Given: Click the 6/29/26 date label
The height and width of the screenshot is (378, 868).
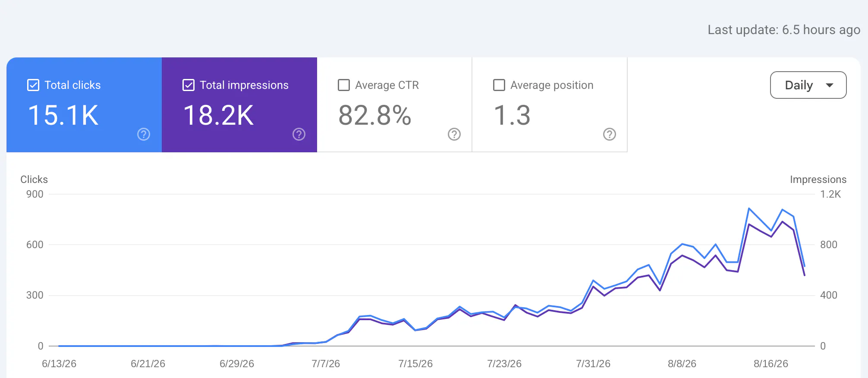Looking at the screenshot, I should [x=237, y=364].
